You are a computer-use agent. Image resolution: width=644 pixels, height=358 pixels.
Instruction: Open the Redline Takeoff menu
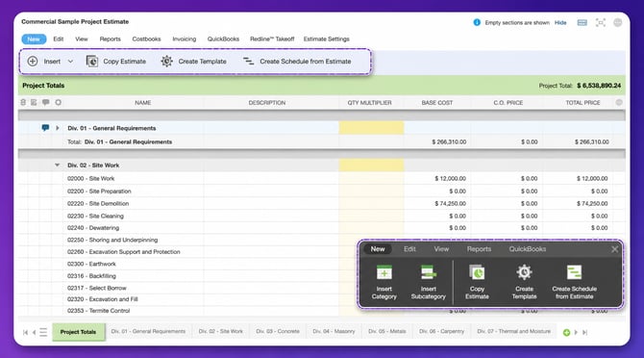point(272,39)
